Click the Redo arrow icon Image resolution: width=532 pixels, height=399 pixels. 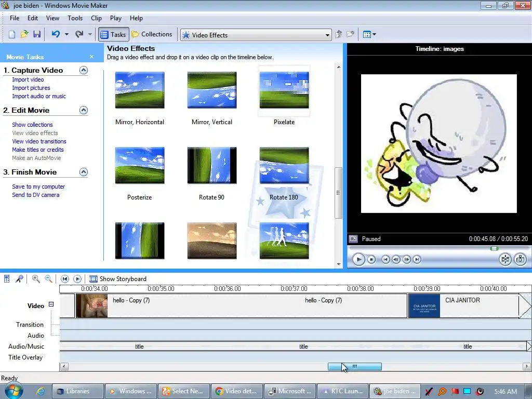pos(79,34)
